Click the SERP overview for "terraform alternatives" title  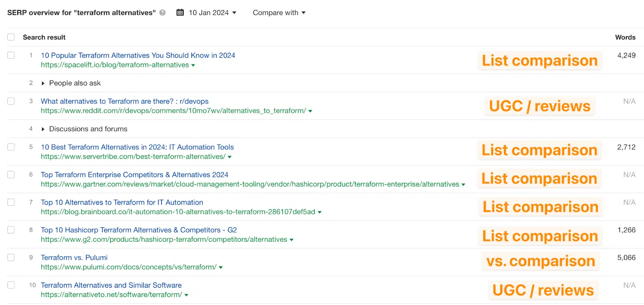tap(81, 12)
